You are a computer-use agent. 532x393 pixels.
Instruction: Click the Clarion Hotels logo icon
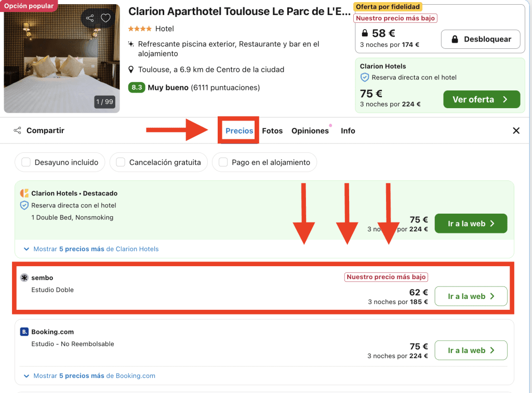tap(24, 193)
